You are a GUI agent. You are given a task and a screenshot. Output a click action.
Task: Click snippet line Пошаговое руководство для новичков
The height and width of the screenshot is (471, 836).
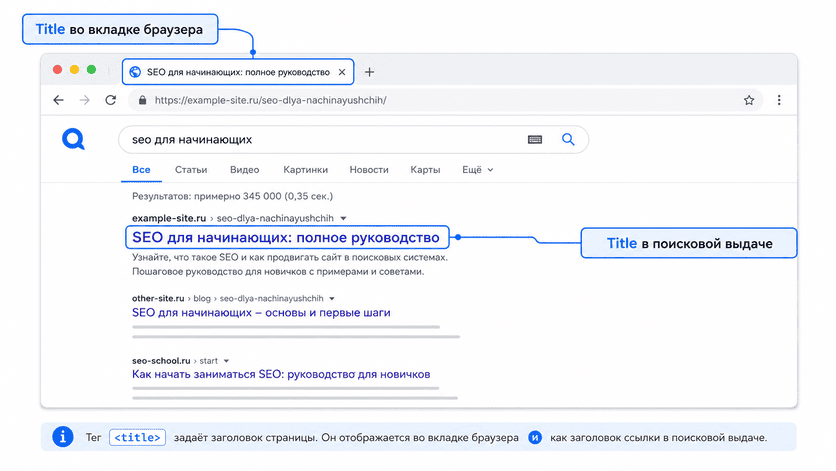tap(278, 272)
